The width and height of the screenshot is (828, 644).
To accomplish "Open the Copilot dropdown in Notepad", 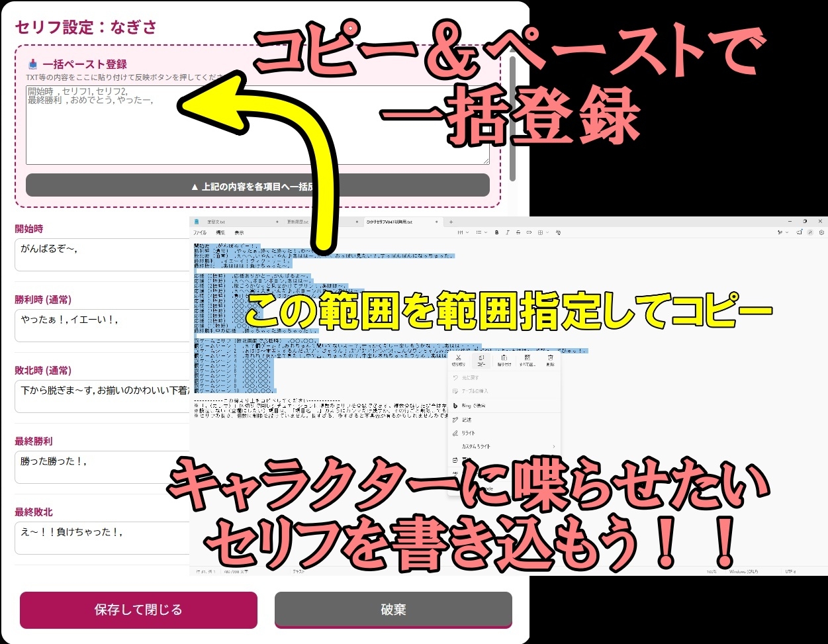I will click(x=782, y=232).
